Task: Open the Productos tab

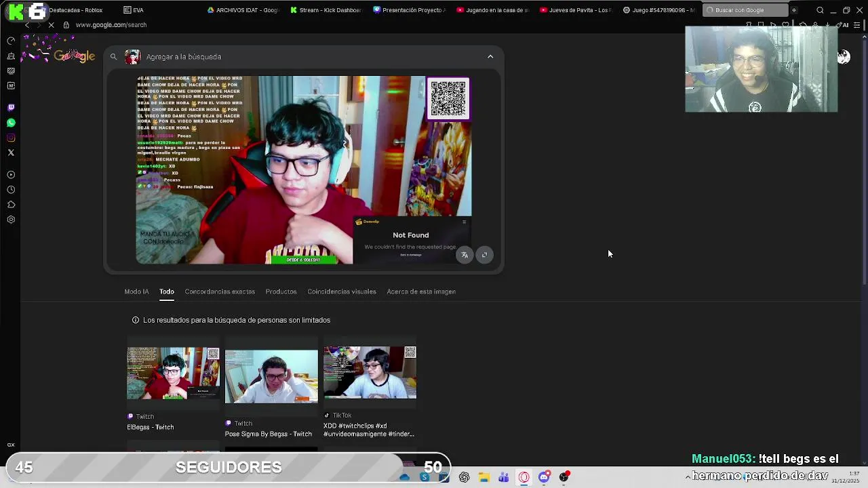Action: [281, 291]
